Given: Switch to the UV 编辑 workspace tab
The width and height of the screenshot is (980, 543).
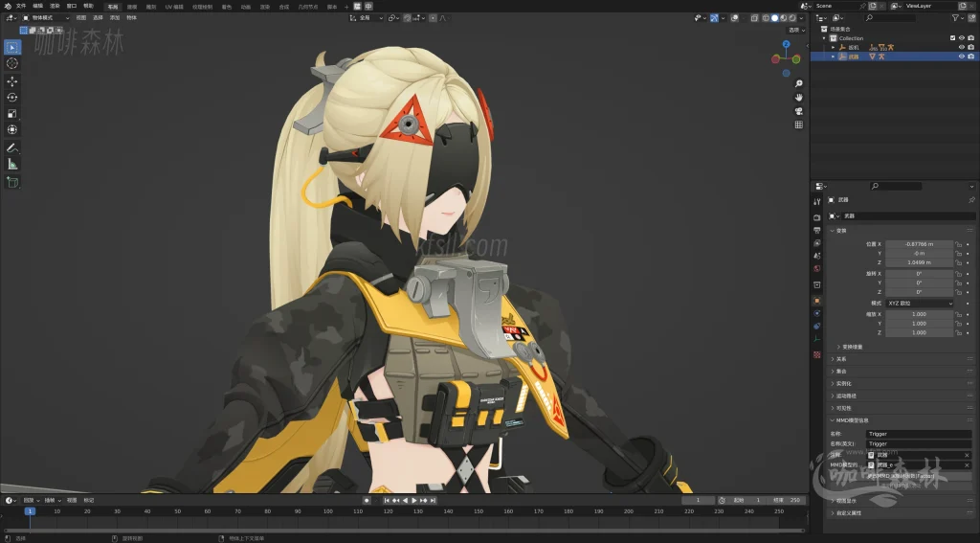Looking at the screenshot, I should 174,7.
